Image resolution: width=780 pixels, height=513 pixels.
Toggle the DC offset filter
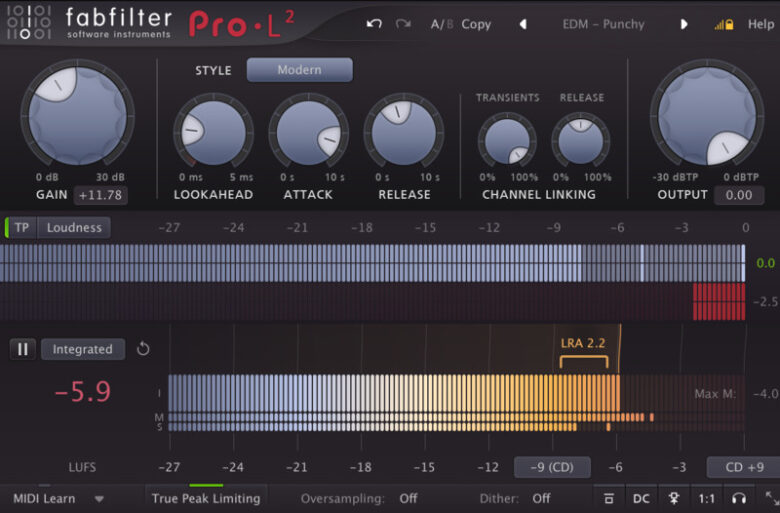641,498
